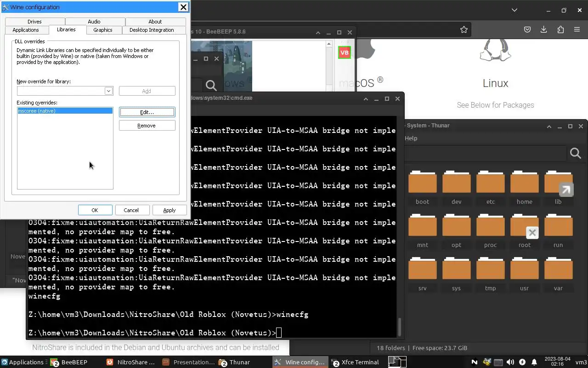
Task: Select the etc folder in Thunar
Action: (x=490, y=188)
